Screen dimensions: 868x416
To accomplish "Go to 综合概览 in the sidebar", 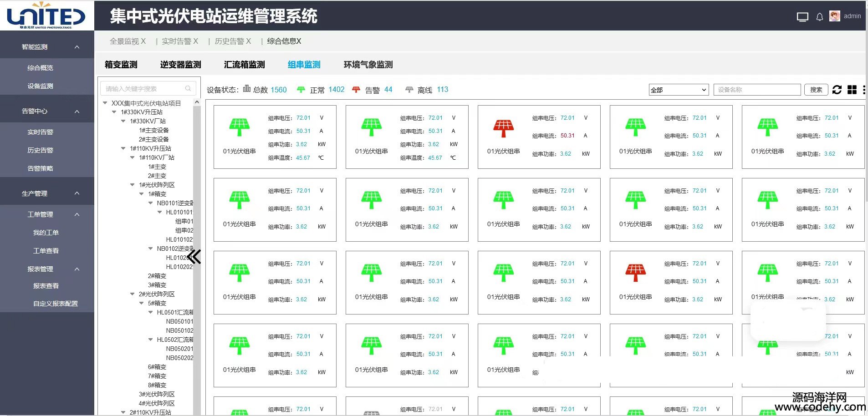I will (x=41, y=68).
